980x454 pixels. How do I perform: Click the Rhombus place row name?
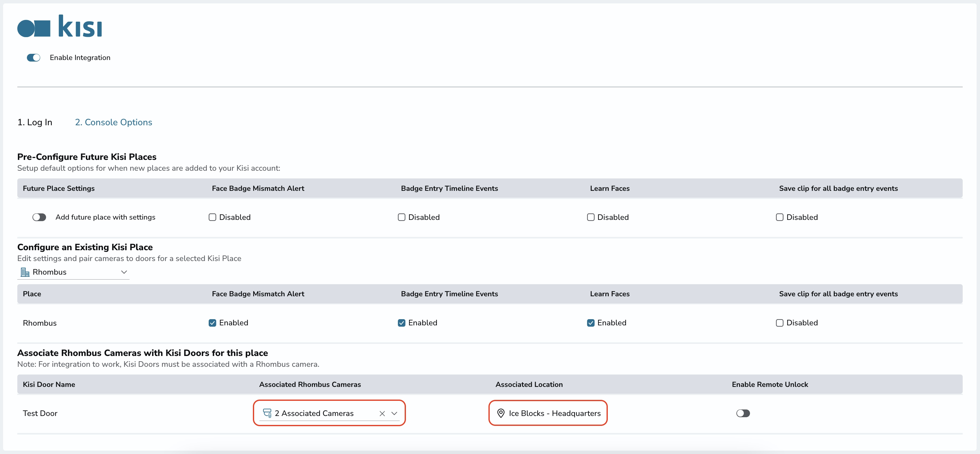click(40, 323)
